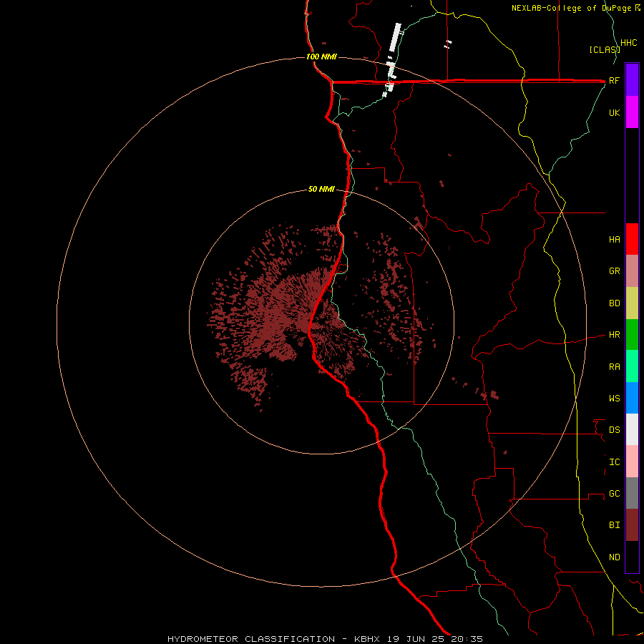Click the 'GR' legend label
The height and width of the screenshot is (644, 644).
[614, 271]
